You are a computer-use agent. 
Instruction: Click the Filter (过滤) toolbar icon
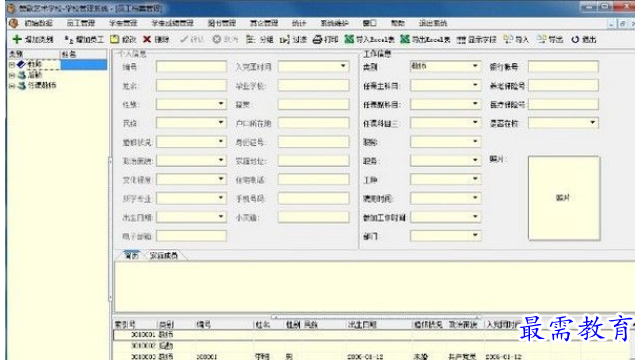coord(285,39)
